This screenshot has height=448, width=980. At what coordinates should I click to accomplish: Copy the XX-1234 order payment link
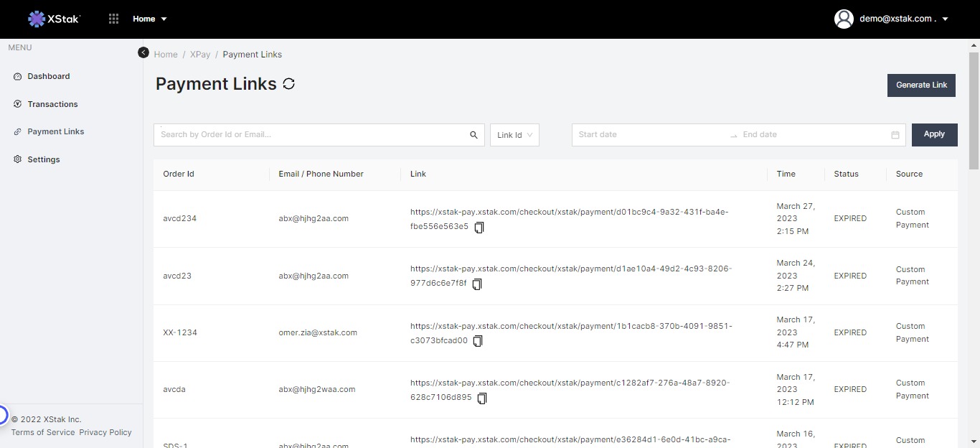478,341
